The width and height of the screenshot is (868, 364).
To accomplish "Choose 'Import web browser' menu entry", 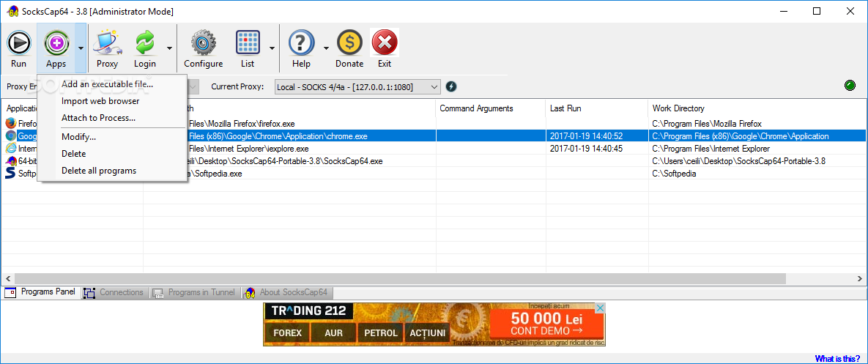I will tap(100, 101).
